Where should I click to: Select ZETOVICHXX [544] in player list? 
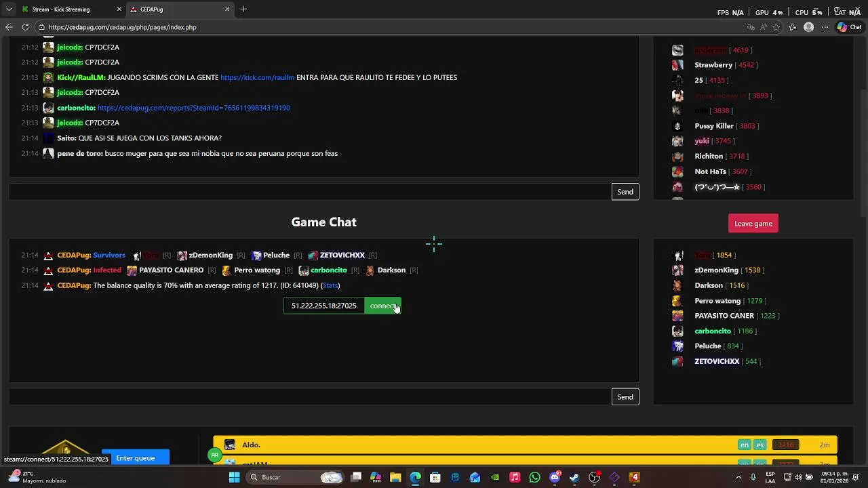[717, 361]
